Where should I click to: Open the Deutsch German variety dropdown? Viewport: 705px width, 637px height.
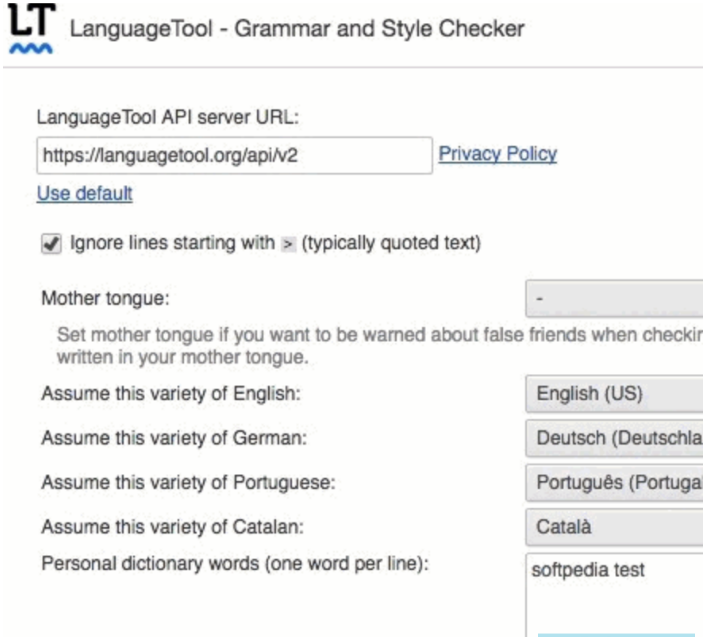point(614,438)
